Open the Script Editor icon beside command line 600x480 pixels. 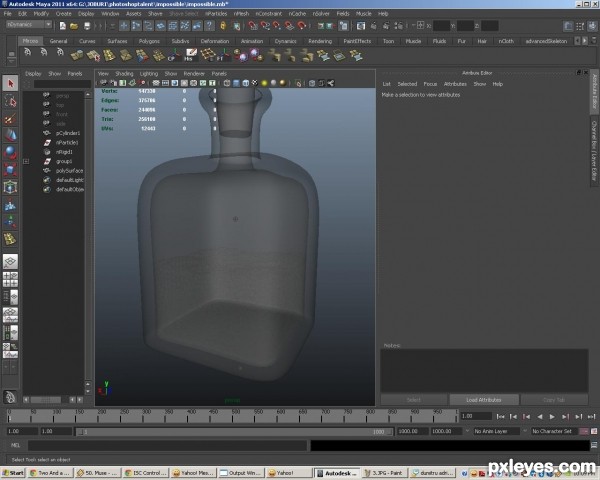click(x=594, y=445)
